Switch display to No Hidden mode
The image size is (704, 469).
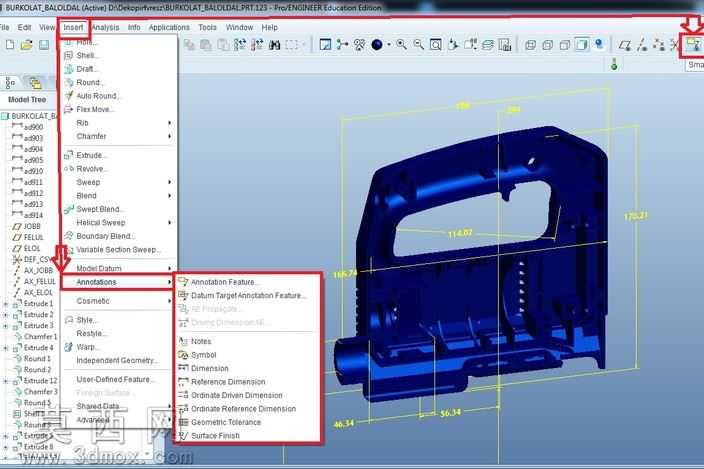(564, 45)
